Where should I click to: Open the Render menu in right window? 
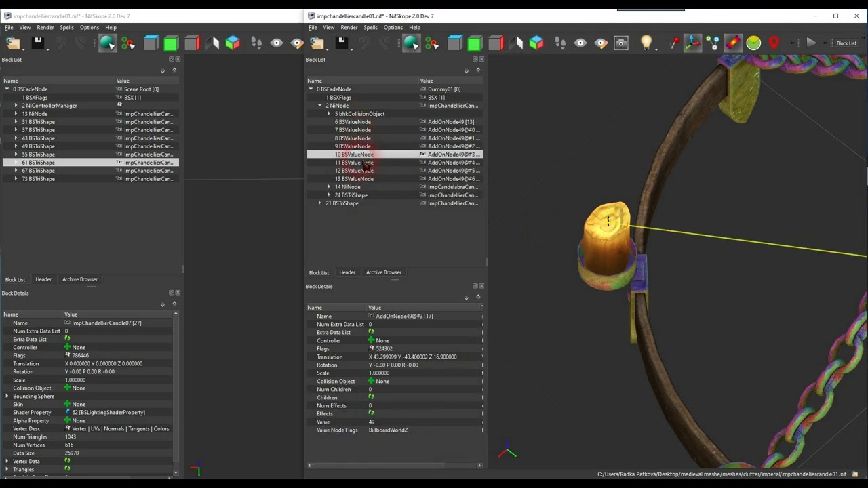(349, 28)
